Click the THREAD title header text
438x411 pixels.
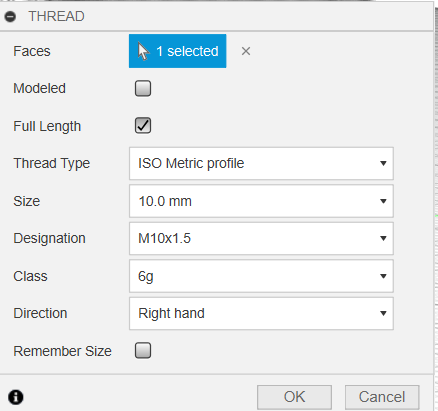tap(56, 16)
